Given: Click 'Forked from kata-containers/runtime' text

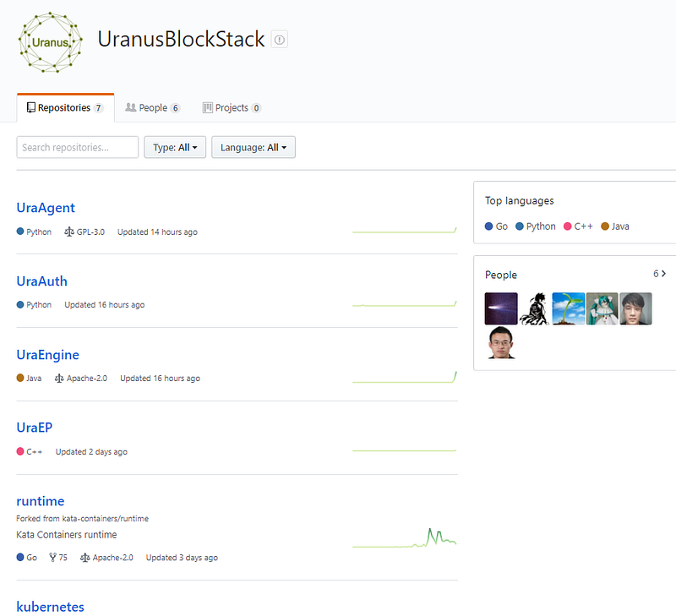Looking at the screenshot, I should [82, 519].
